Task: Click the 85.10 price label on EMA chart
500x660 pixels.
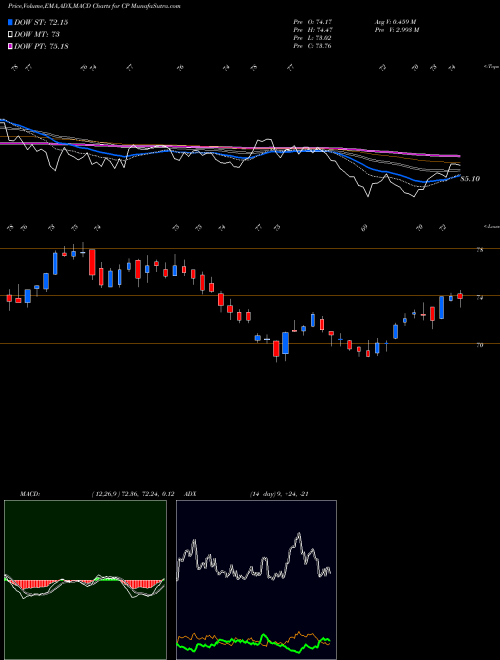Action: coord(470,179)
